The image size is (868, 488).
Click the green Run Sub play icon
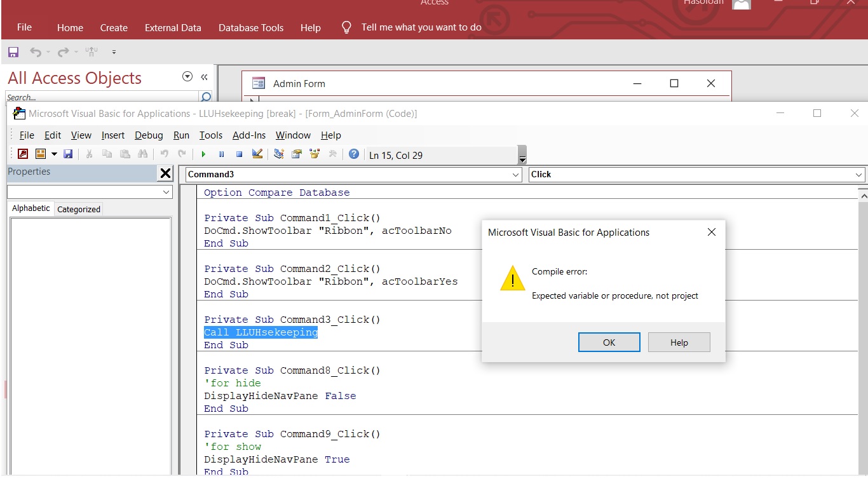(203, 154)
